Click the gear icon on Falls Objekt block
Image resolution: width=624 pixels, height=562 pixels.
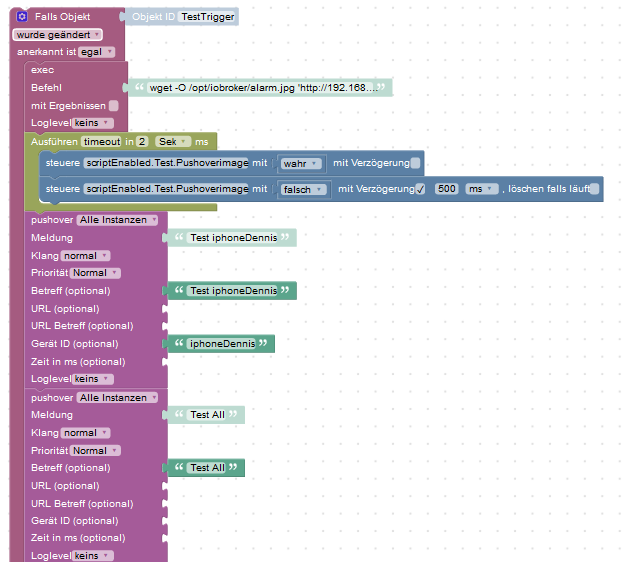click(x=22, y=16)
